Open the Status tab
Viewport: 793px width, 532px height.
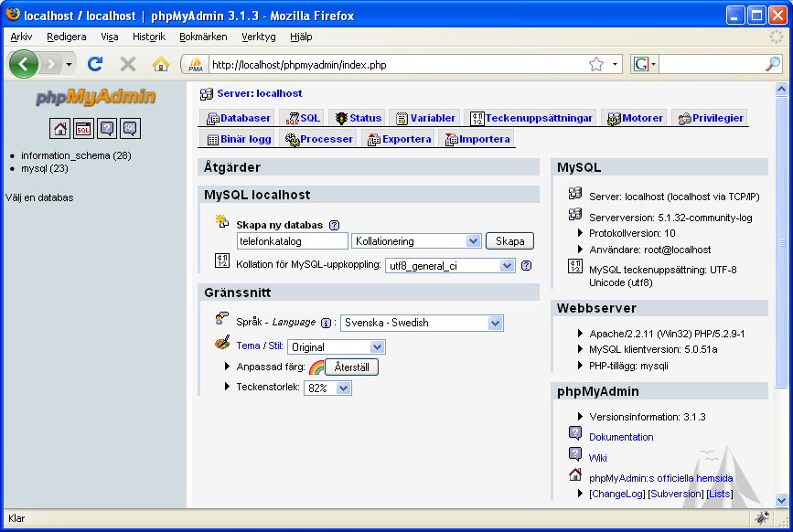coord(358,118)
